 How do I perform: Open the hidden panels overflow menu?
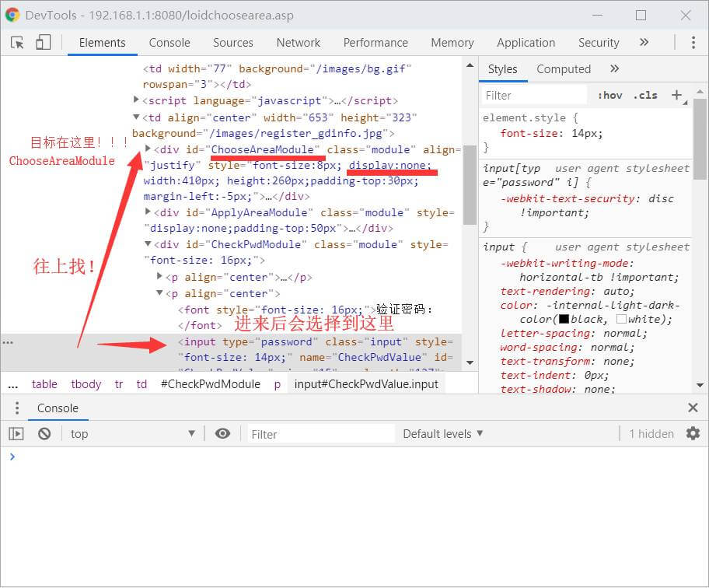[643, 42]
